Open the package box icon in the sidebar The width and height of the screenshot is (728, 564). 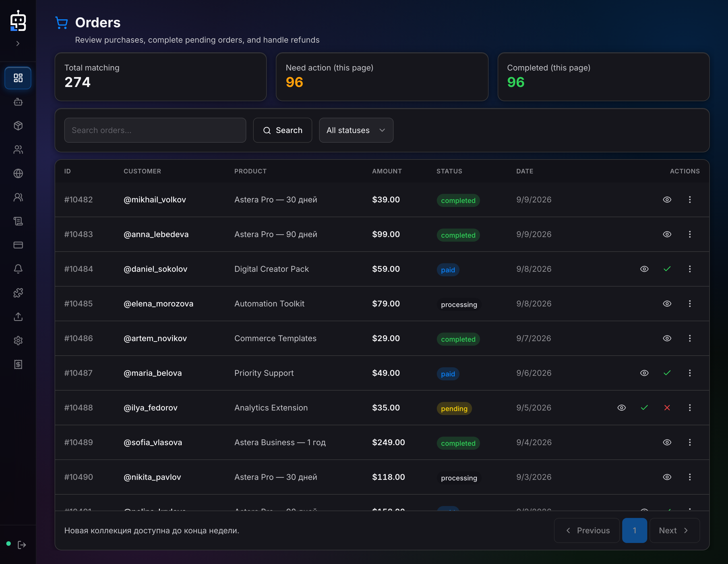18,126
